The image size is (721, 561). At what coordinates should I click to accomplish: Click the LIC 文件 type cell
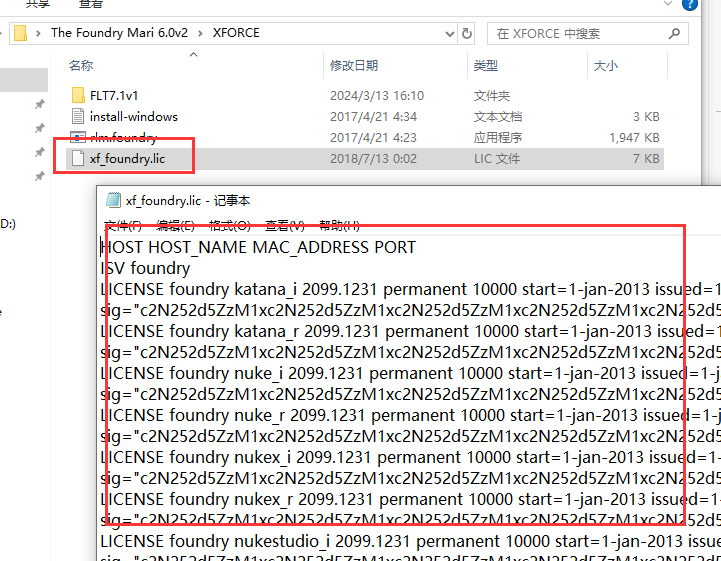[x=497, y=159]
